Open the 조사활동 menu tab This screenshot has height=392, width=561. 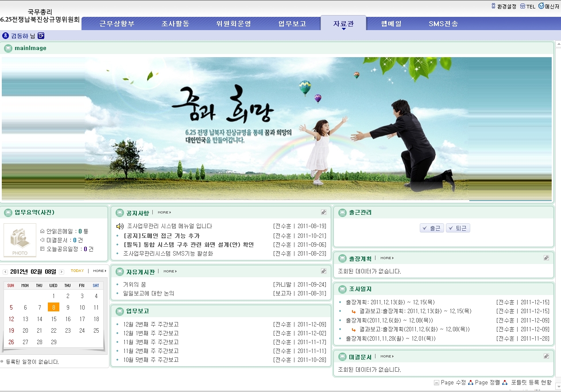175,24
